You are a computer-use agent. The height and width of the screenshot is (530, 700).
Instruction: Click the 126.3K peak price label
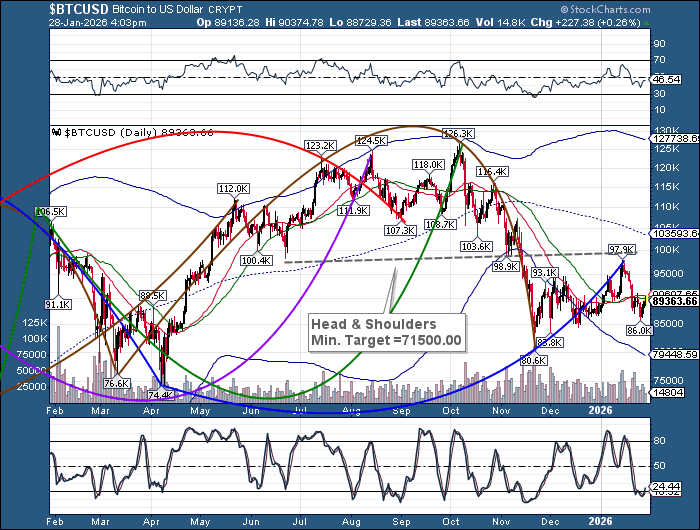tap(456, 133)
